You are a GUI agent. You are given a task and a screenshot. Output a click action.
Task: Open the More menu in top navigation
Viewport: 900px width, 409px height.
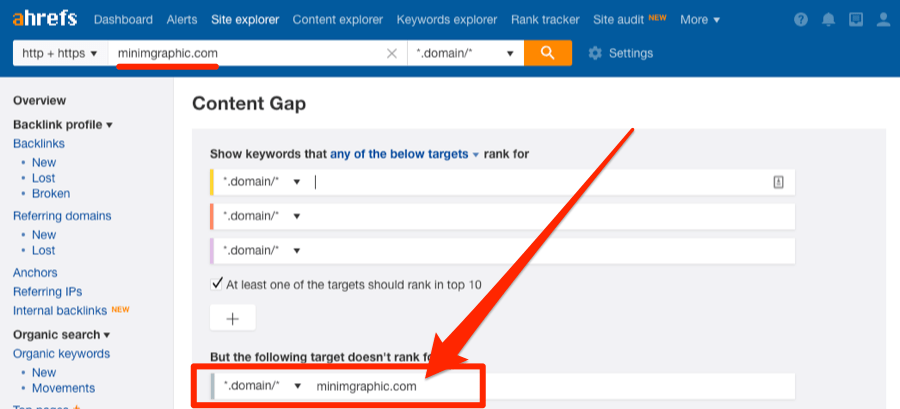pyautogui.click(x=700, y=20)
